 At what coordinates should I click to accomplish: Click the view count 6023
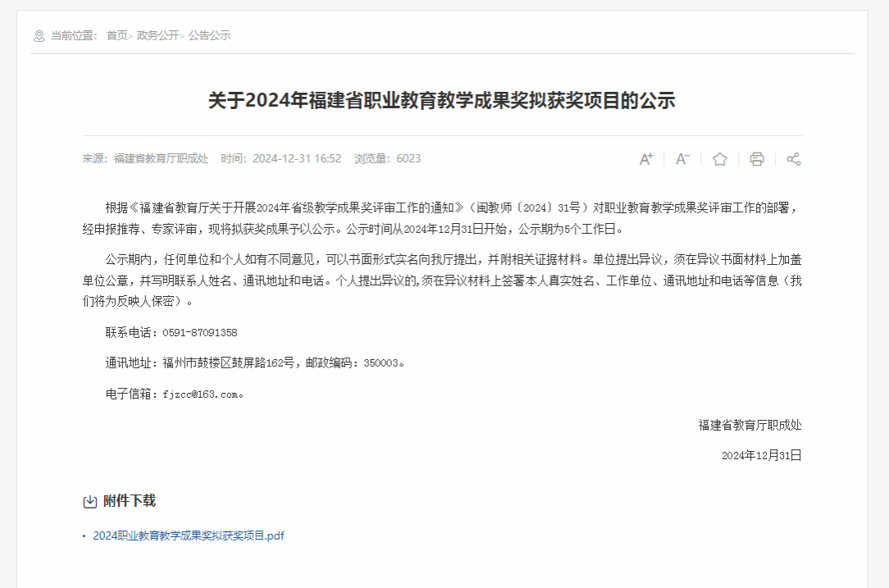[x=408, y=159]
